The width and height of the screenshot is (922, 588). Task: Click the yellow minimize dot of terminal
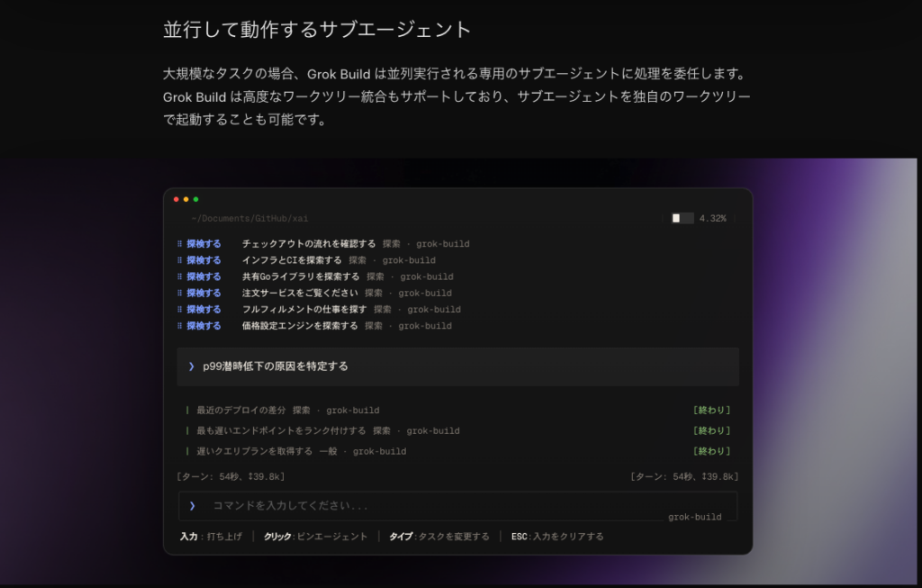[185, 199]
